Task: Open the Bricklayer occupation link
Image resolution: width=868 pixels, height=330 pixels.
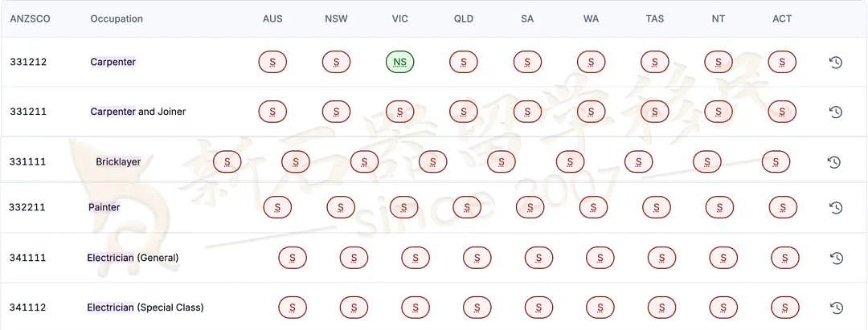Action: click(118, 162)
